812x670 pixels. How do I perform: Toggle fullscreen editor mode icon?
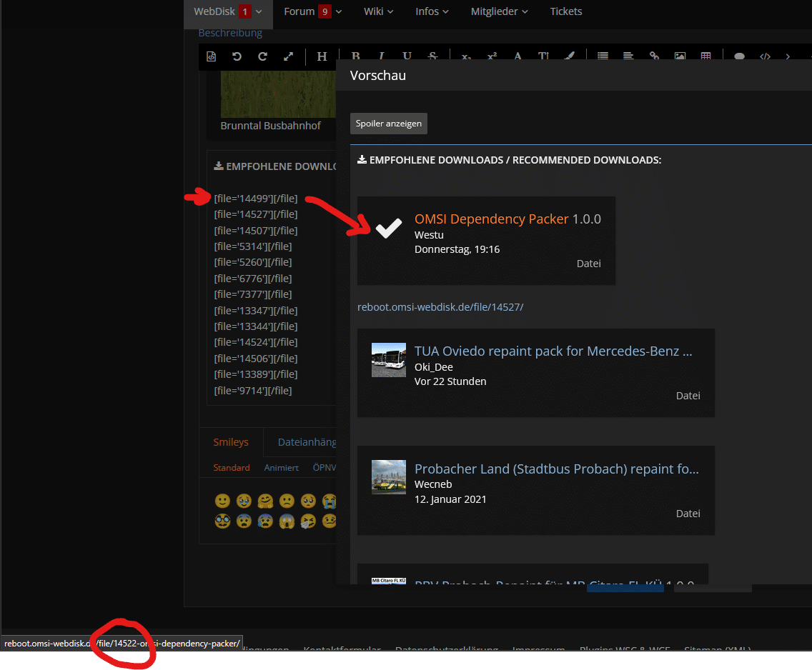click(x=288, y=56)
